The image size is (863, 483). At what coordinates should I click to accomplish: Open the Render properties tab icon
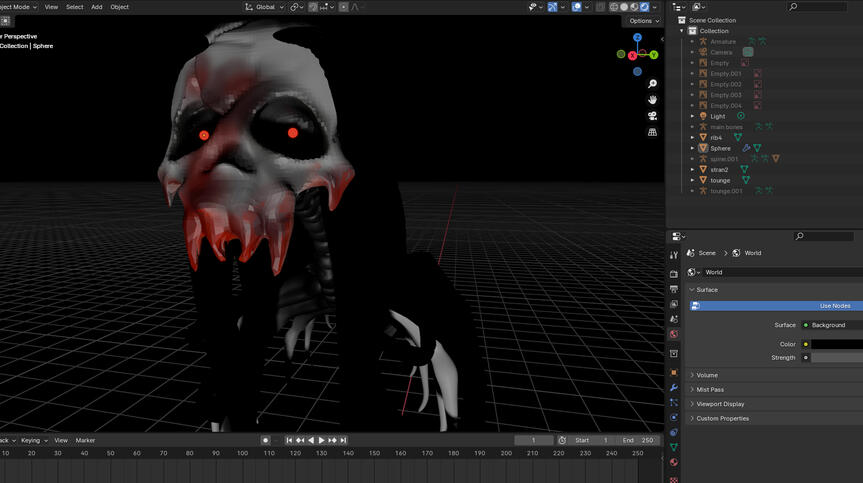coord(674,273)
